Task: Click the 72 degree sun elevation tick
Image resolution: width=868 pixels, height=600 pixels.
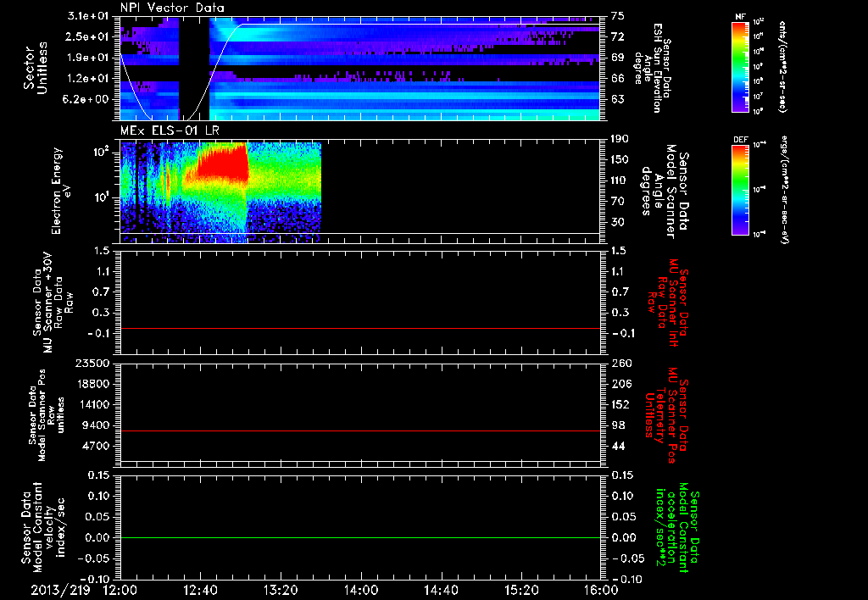Action: click(x=618, y=36)
